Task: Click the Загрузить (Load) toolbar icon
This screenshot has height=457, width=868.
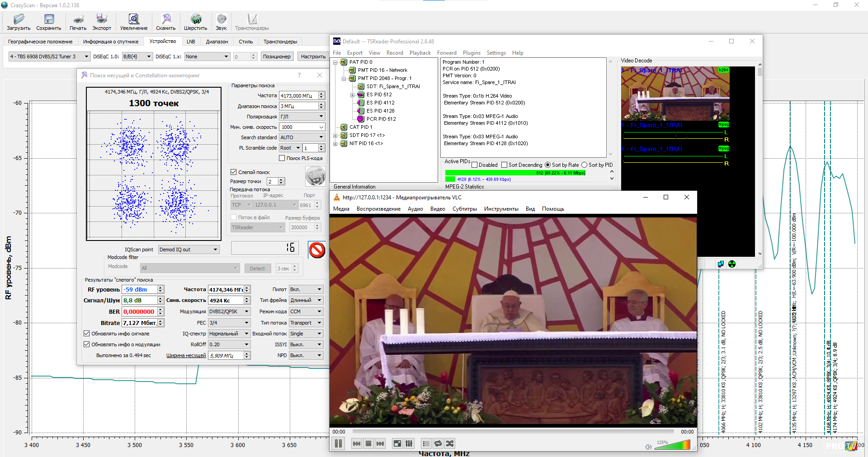Action: 19,19
